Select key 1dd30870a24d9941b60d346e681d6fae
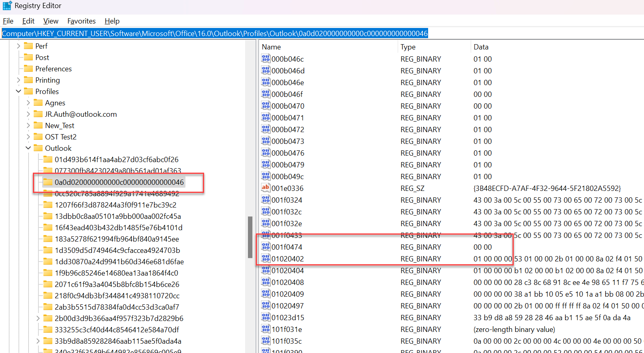This screenshot has height=353, width=644. click(119, 262)
